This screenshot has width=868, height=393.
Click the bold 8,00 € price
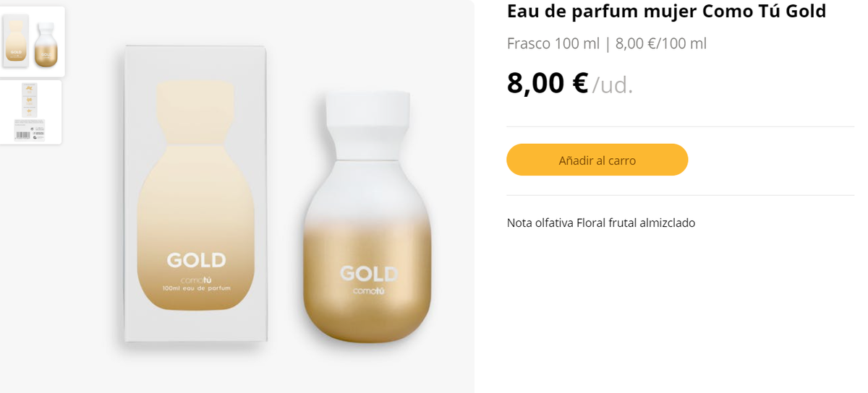(x=547, y=83)
